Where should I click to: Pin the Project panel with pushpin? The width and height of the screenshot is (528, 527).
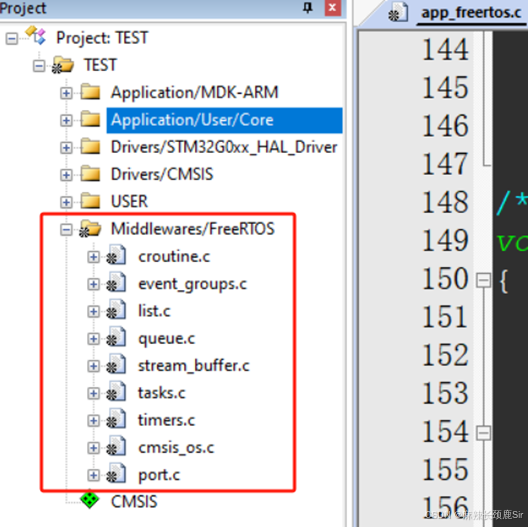[x=308, y=7]
